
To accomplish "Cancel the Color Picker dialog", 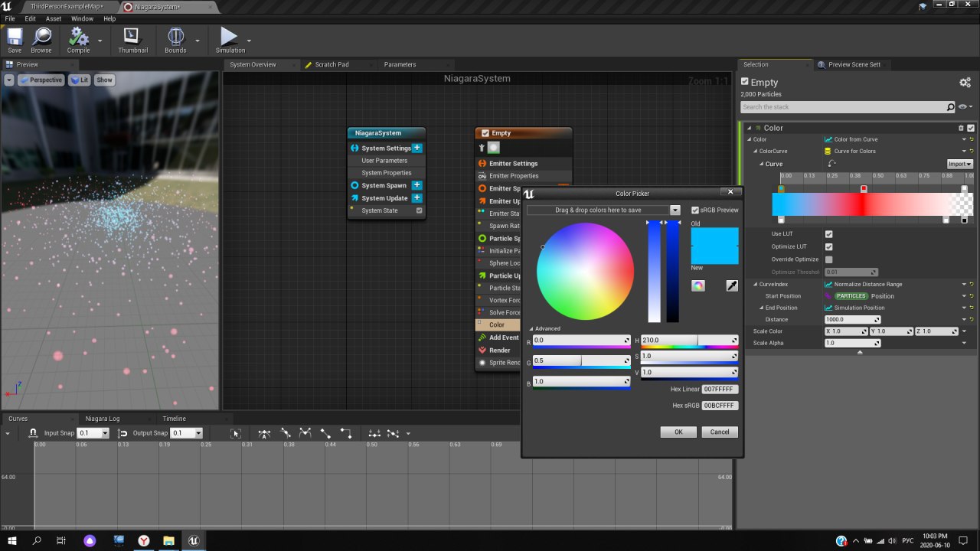I will [x=720, y=432].
